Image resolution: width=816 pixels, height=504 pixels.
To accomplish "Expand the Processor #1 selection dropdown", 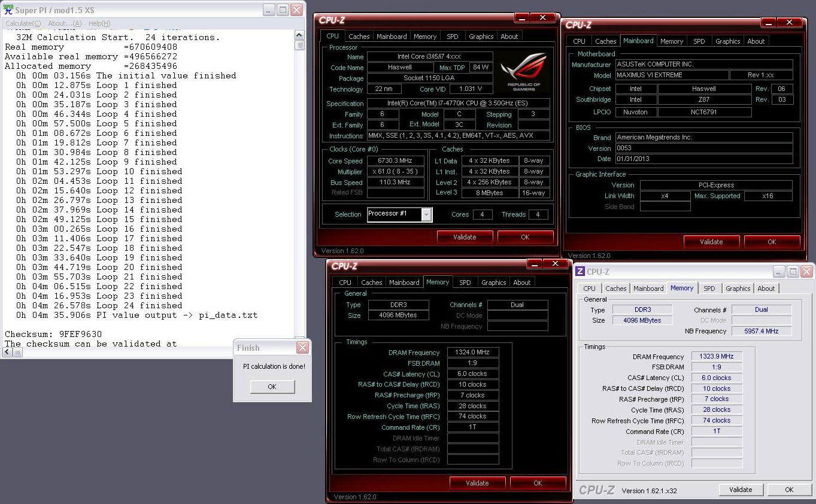I will click(426, 214).
